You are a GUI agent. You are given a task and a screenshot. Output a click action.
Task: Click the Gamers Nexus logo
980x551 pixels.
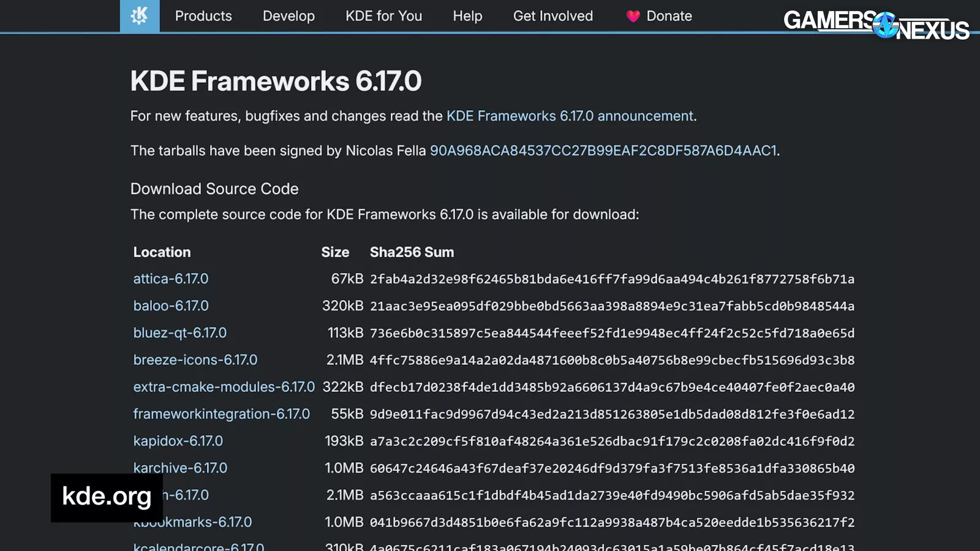point(876,25)
